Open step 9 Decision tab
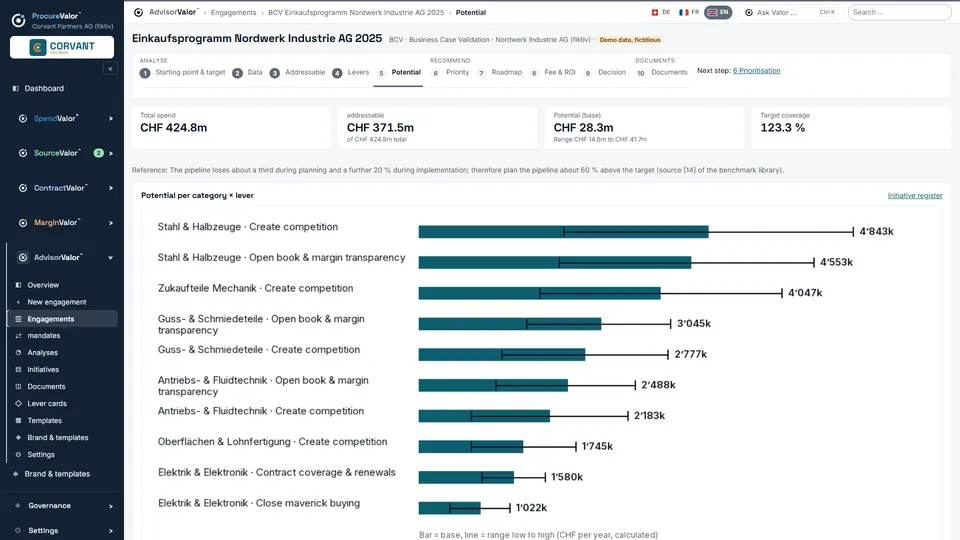 [604, 73]
